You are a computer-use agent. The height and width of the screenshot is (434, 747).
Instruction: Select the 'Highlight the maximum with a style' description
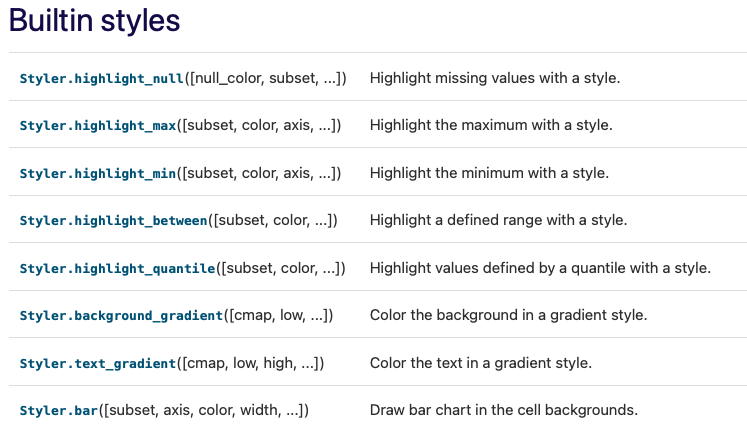[x=491, y=125]
